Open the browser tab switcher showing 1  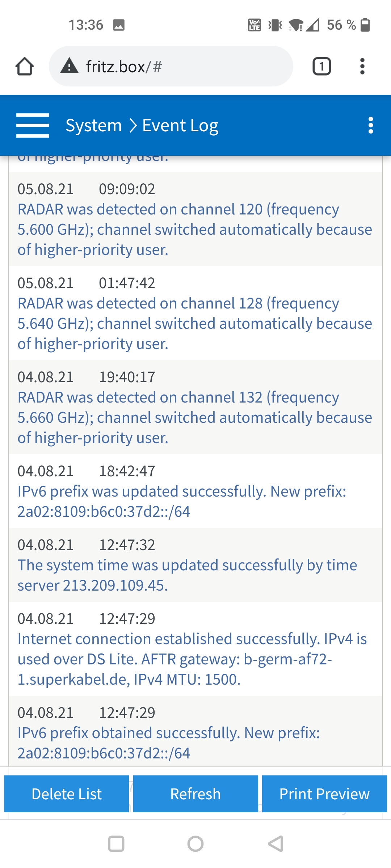(321, 66)
